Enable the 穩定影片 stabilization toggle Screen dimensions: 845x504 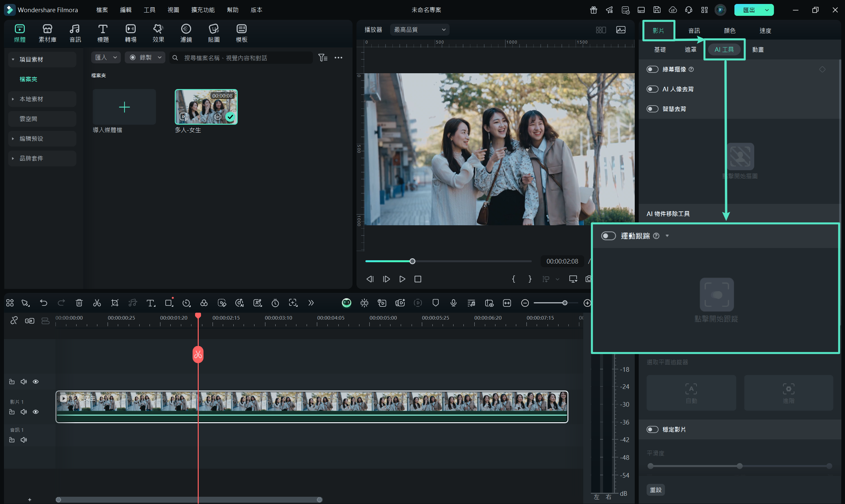point(652,429)
